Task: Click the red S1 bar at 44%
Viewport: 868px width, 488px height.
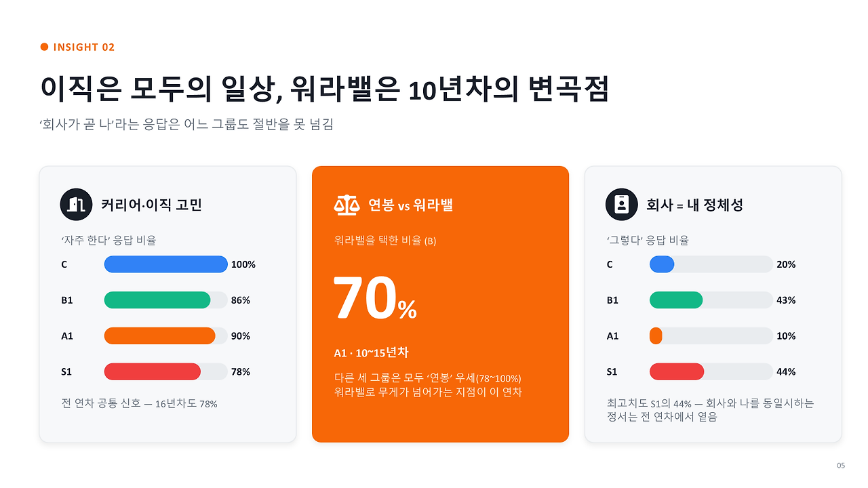Action: [677, 372]
